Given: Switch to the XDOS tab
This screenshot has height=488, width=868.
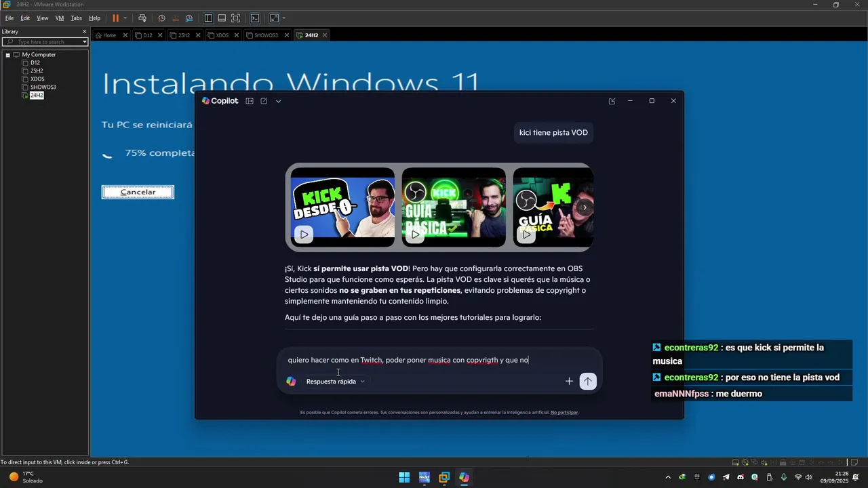Looking at the screenshot, I should [x=222, y=35].
